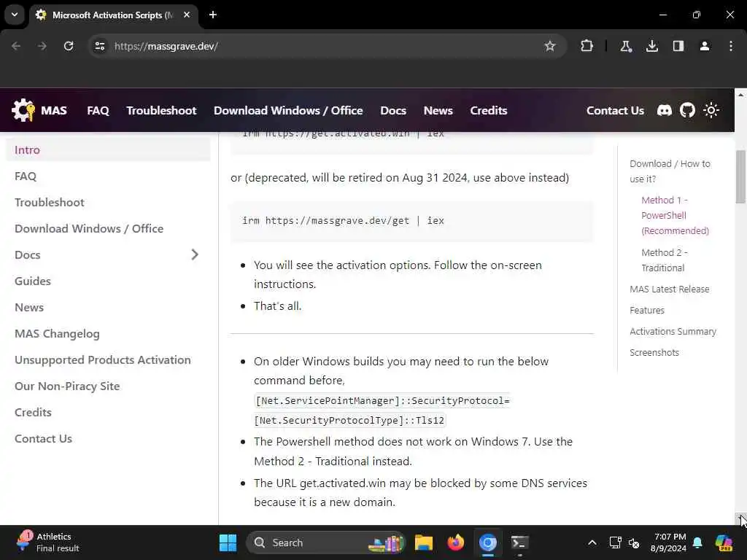Open Download Windows / Office in top nav

288,111
